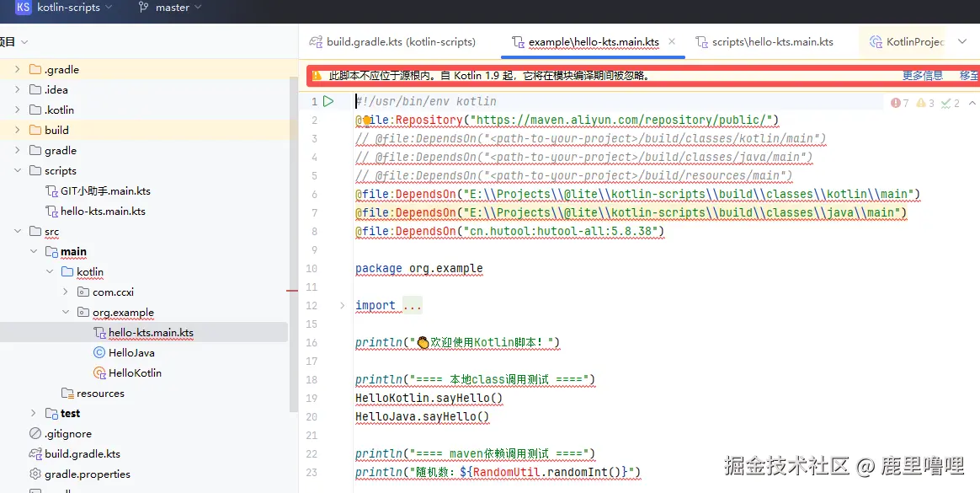Switch to build.gradle.kts (kotlin-scripts) tab
The image size is (980, 493).
coord(392,42)
